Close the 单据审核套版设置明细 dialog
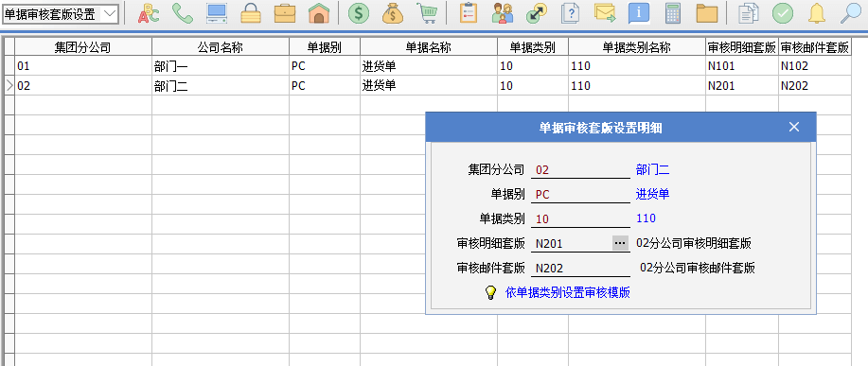The width and height of the screenshot is (868, 366). click(x=794, y=127)
